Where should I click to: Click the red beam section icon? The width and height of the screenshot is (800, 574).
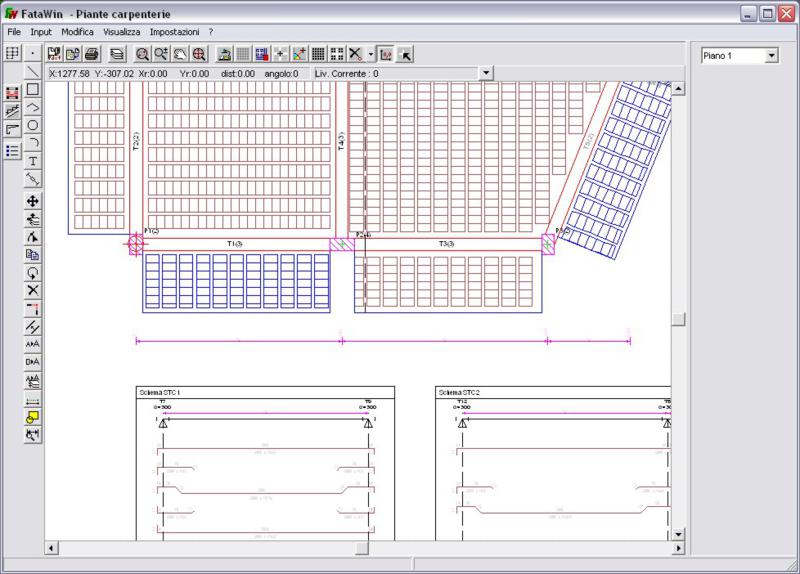(x=12, y=93)
